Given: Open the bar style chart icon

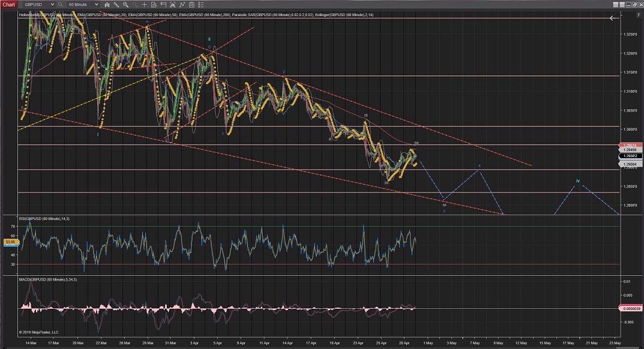Looking at the screenshot, I should tap(107, 4).
